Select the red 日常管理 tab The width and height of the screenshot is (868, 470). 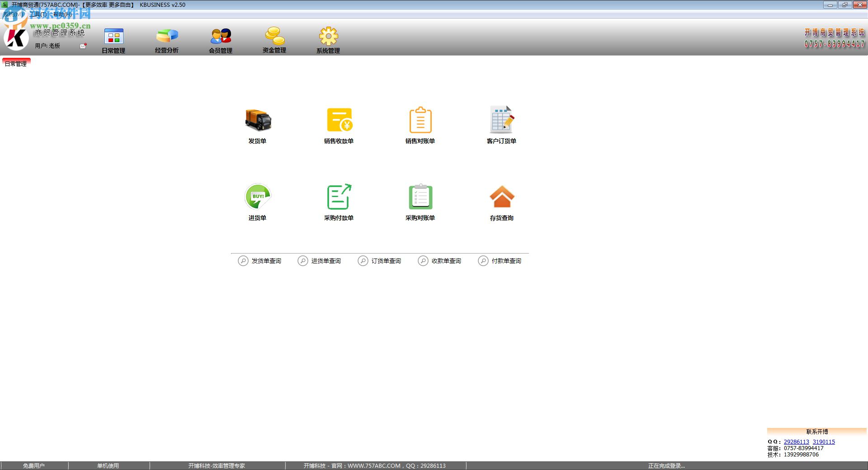pos(16,63)
